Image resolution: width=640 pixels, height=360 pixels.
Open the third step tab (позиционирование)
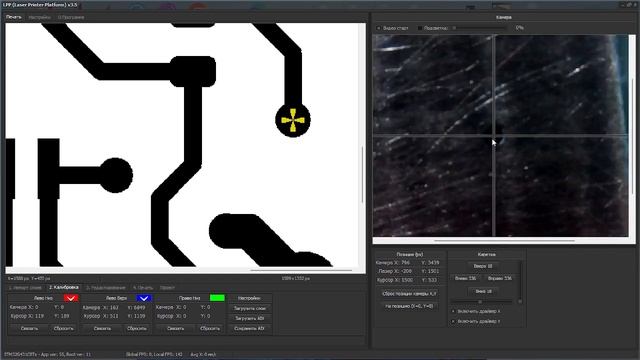[x=106, y=288]
